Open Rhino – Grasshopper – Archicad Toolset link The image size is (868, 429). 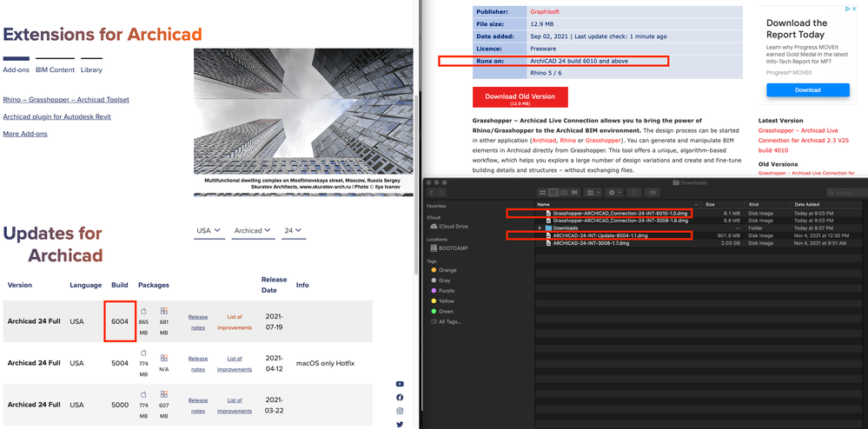coord(66,100)
